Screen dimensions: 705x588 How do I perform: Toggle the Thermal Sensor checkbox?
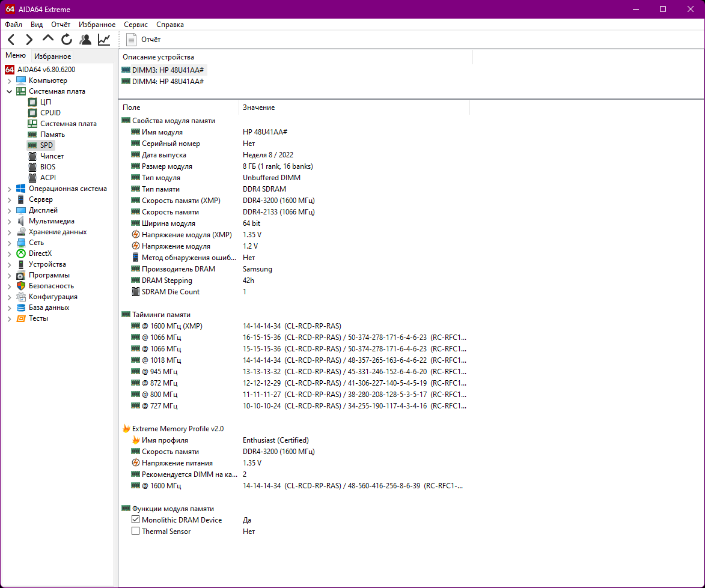pyautogui.click(x=135, y=531)
